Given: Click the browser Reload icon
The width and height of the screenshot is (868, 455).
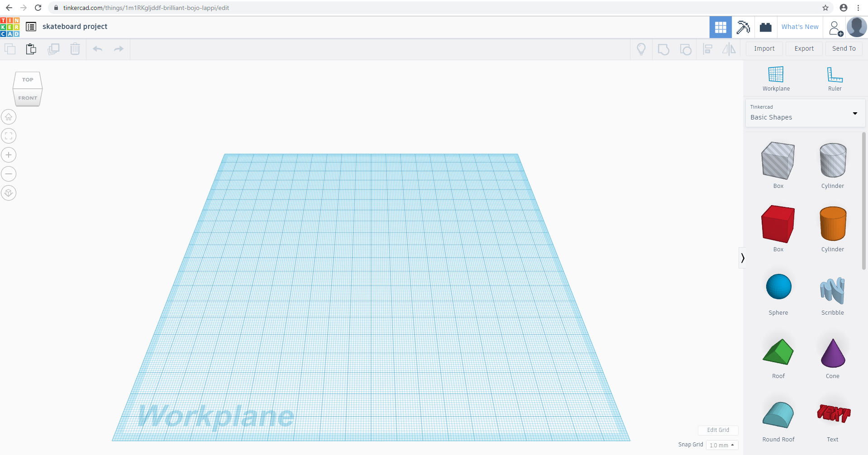Looking at the screenshot, I should pyautogui.click(x=38, y=8).
